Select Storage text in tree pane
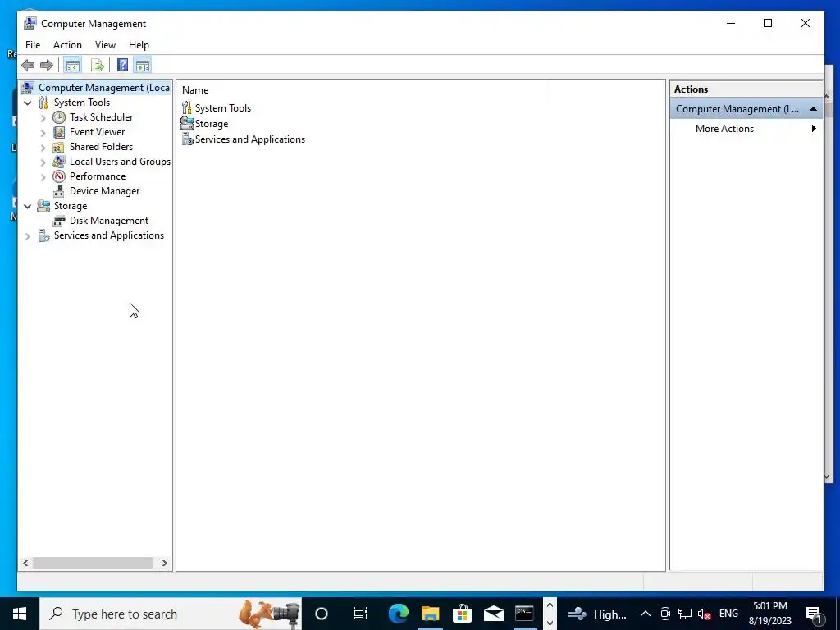This screenshot has height=630, width=840. point(71,206)
